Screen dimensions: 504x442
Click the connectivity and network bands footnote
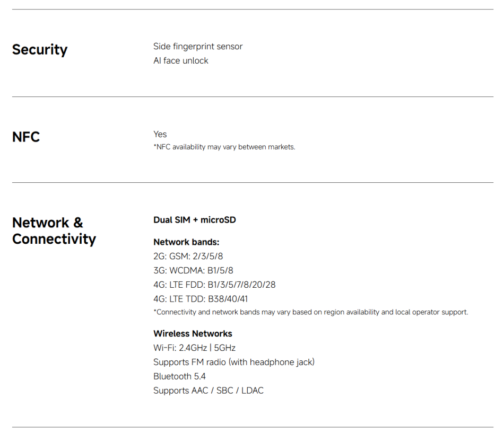click(310, 312)
